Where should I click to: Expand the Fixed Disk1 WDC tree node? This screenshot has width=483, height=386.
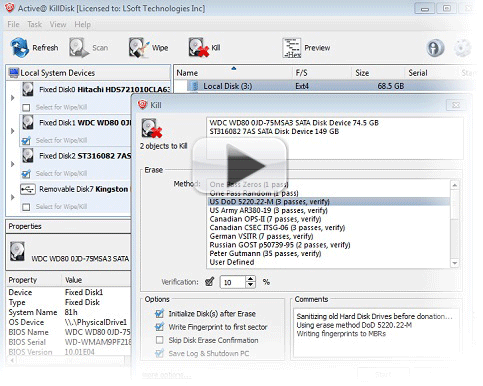pos(13,131)
